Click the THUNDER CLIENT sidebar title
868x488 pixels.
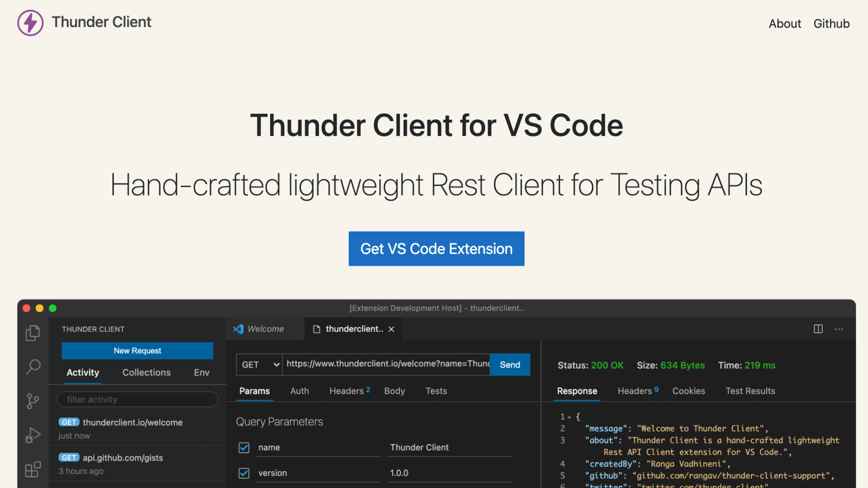pyautogui.click(x=93, y=329)
